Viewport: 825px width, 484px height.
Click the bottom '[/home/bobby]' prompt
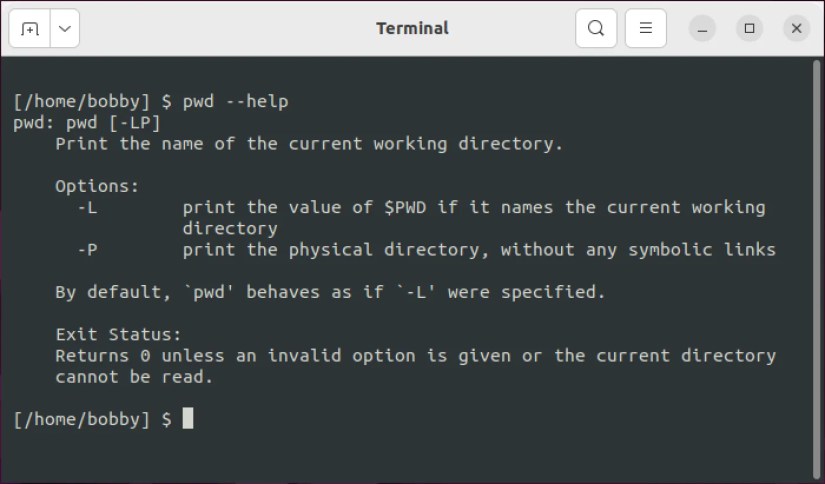click(x=82, y=419)
